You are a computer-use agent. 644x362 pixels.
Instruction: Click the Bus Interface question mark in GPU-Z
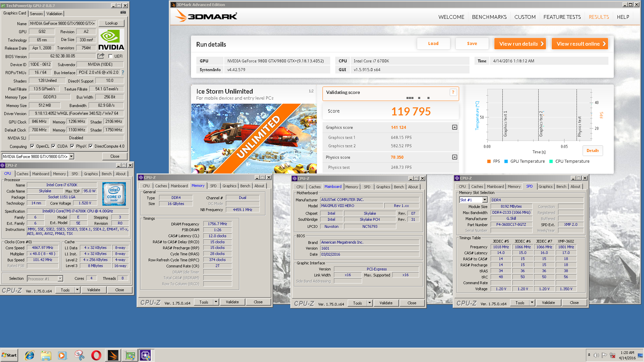coord(123,72)
